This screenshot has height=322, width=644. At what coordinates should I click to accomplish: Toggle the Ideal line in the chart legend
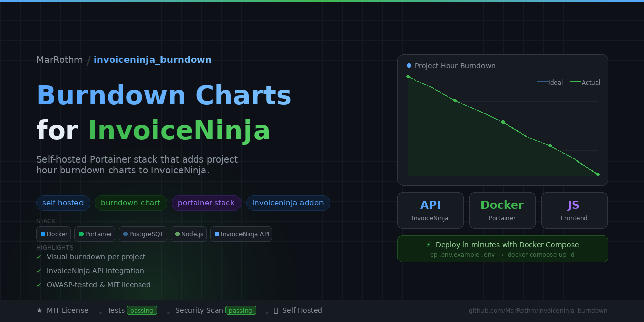click(550, 82)
